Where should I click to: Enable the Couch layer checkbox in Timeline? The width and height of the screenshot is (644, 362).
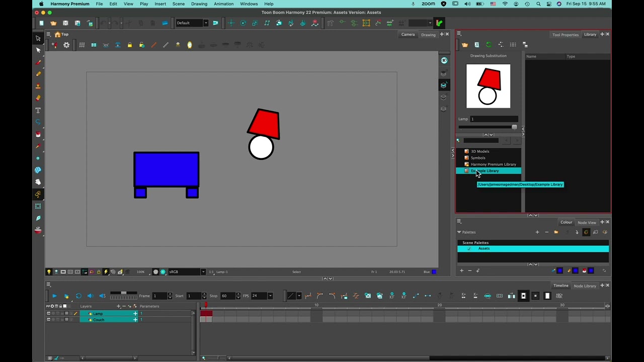(49, 319)
